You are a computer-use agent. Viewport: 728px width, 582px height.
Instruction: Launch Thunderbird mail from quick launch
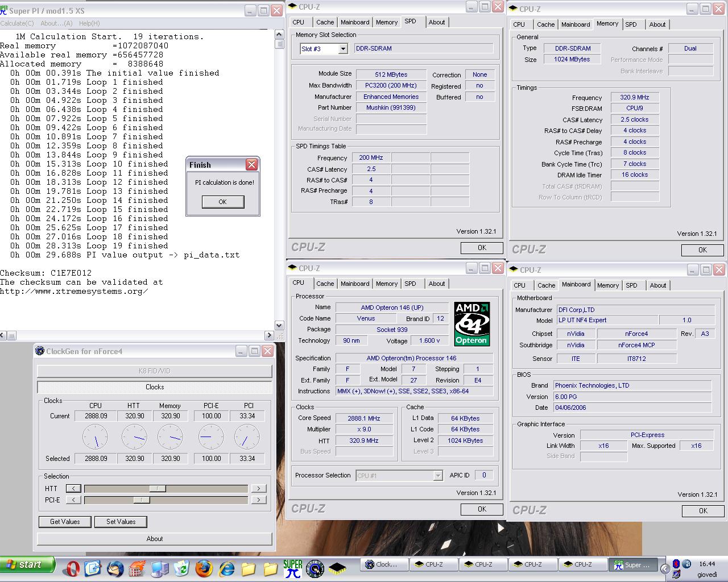pos(115,567)
